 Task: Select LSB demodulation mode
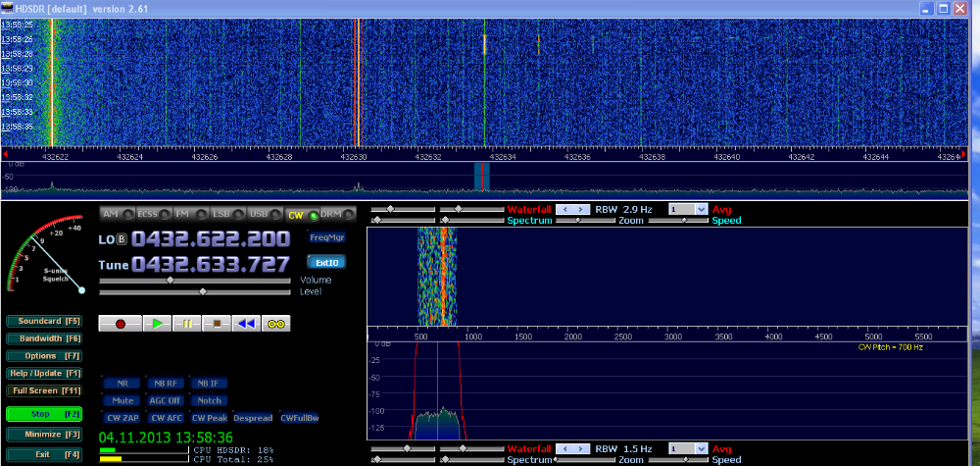(x=227, y=215)
